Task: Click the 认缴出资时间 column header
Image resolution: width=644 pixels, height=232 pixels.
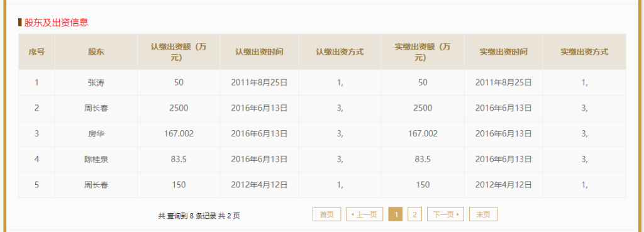Action: coord(259,52)
